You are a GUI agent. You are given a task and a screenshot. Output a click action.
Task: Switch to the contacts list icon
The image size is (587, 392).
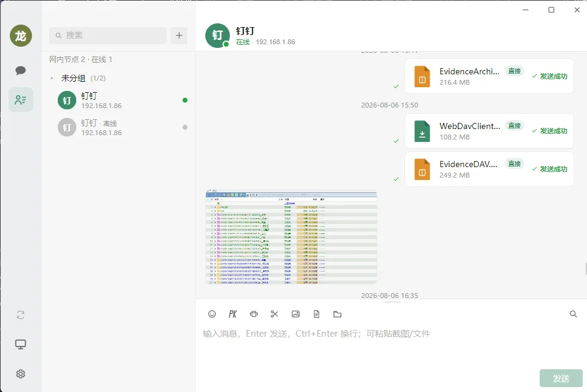(x=20, y=100)
